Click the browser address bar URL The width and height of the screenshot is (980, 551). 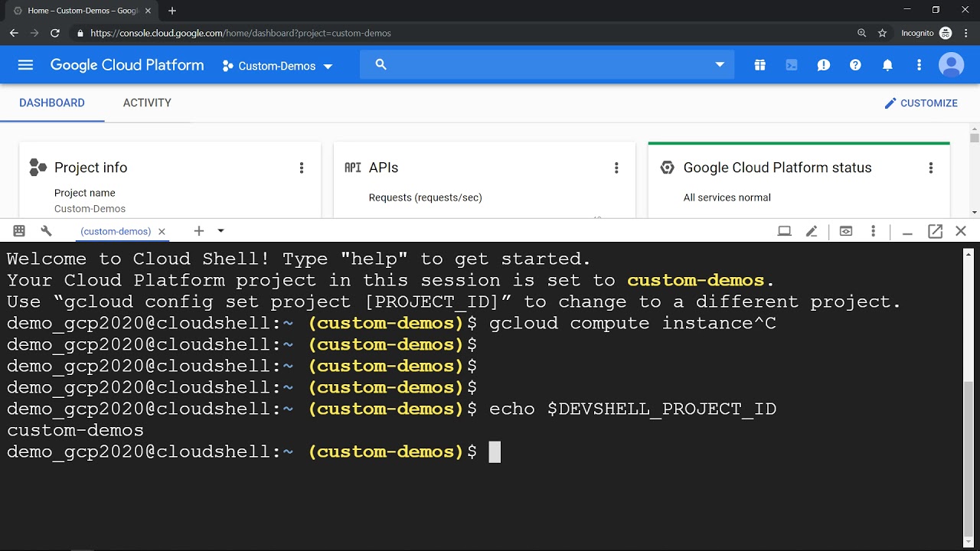(x=240, y=33)
